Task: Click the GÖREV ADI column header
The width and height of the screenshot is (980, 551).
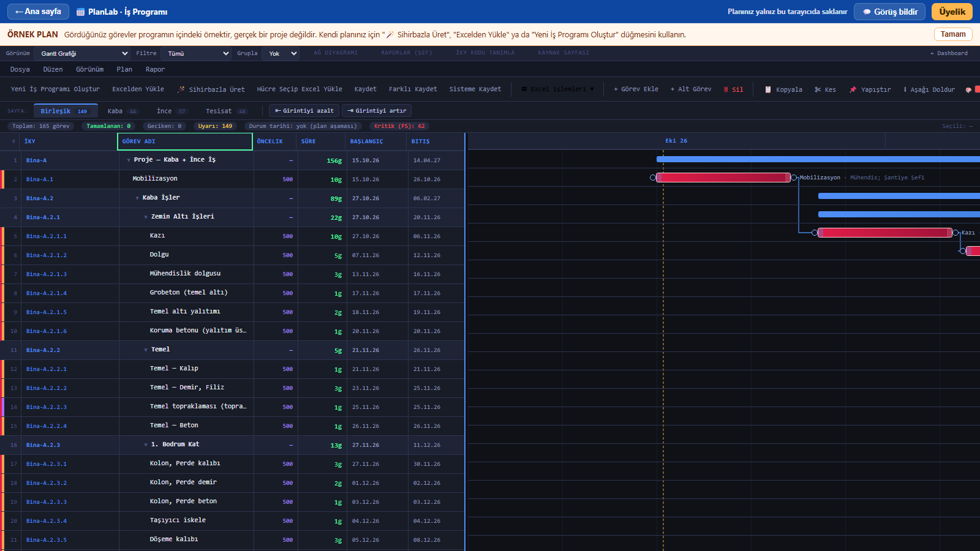Action: point(185,141)
